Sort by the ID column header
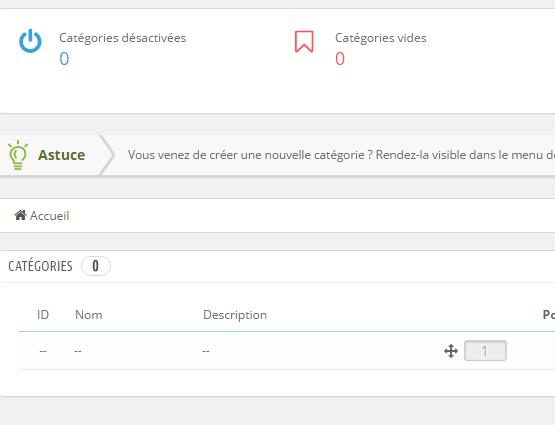Image resolution: width=555 pixels, height=425 pixels. 43,315
